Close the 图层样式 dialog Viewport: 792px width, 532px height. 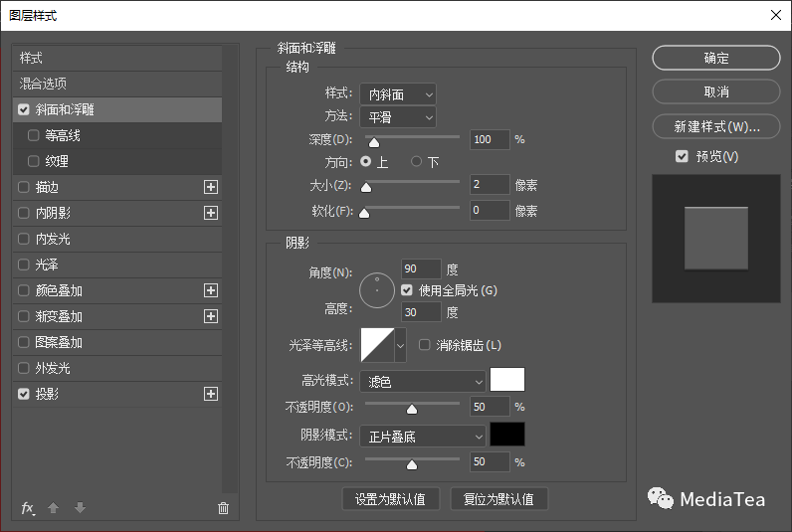point(776,15)
